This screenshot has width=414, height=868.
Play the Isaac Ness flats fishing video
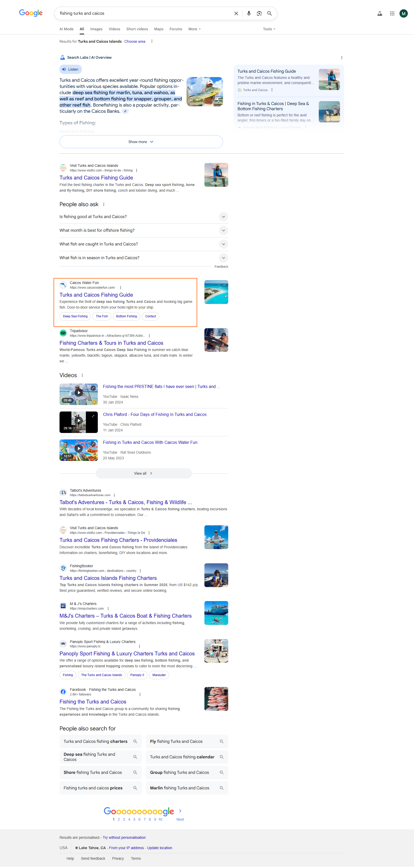point(79,394)
